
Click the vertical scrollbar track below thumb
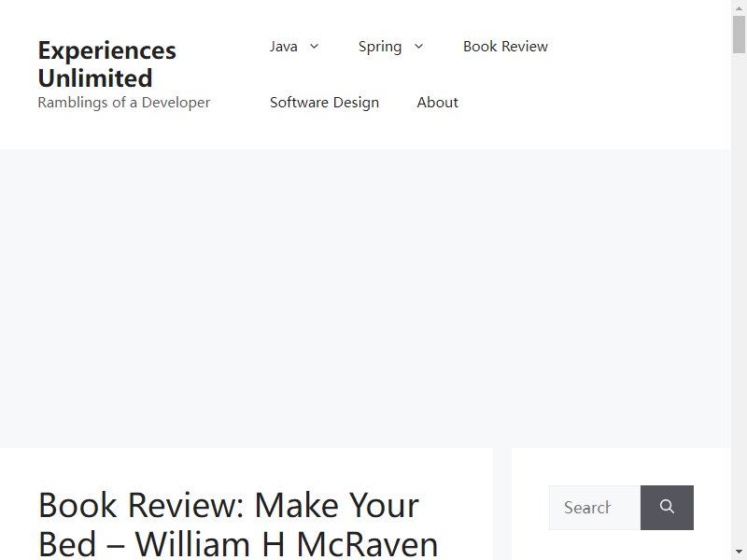[x=739, y=299]
